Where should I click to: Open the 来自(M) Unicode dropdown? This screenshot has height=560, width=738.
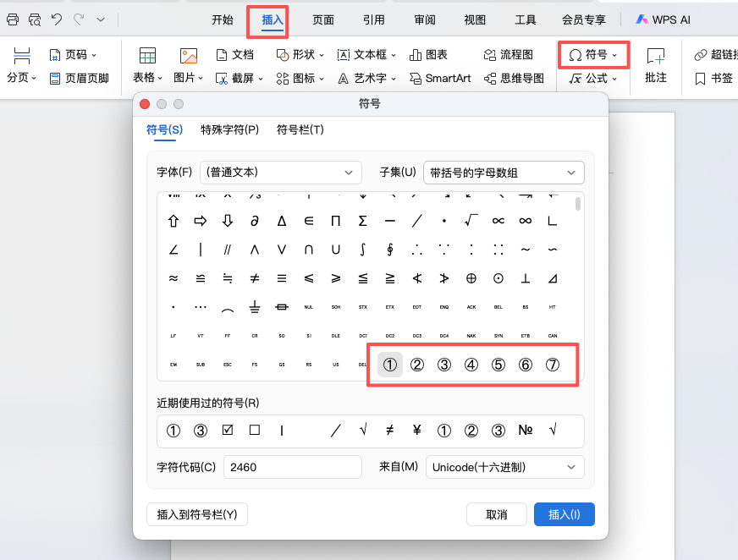(505, 467)
